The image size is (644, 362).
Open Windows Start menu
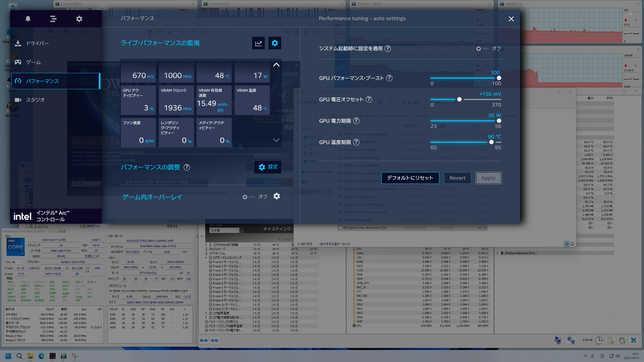coord(8,356)
